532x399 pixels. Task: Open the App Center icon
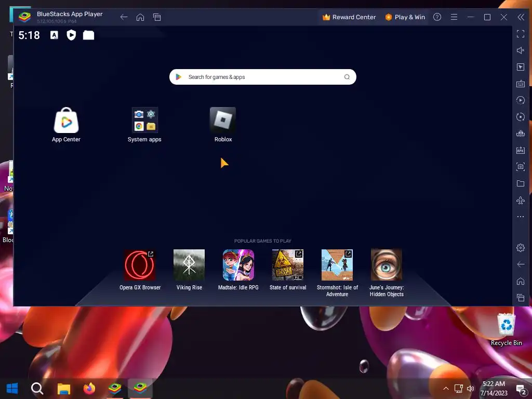(66, 120)
